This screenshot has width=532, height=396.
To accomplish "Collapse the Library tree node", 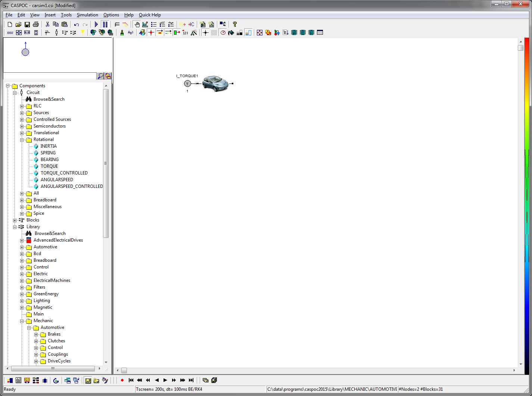I will 15,227.
